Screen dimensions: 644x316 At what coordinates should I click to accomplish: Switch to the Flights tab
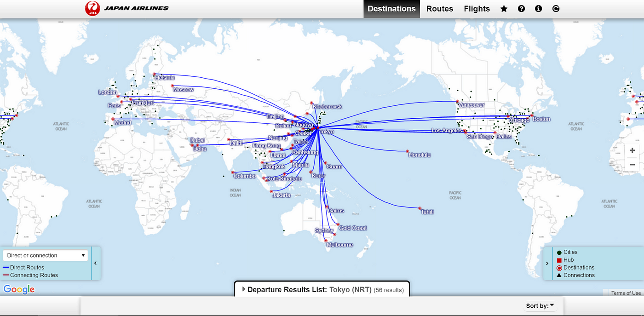click(477, 9)
